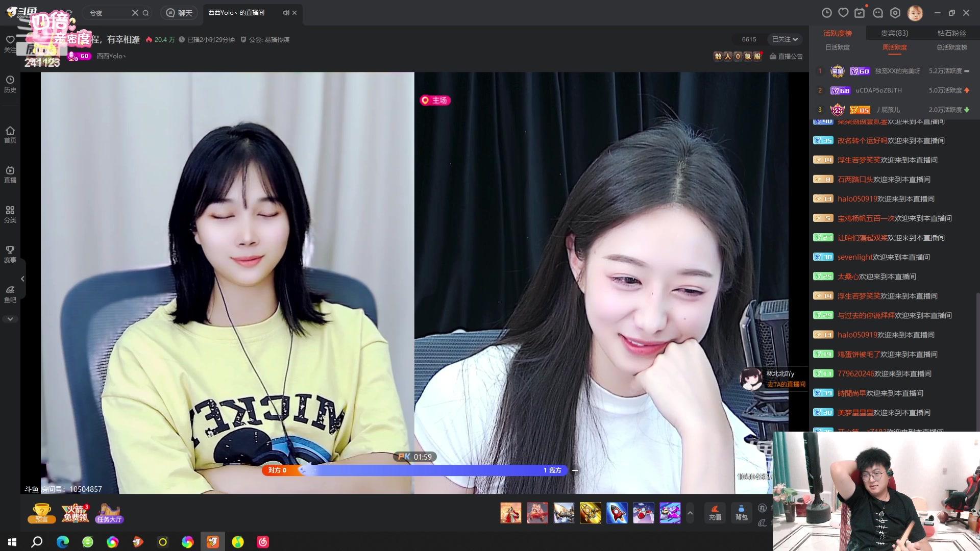980x551 pixels.
Task: Open the 背包 backpack gift inventory
Action: (x=741, y=513)
